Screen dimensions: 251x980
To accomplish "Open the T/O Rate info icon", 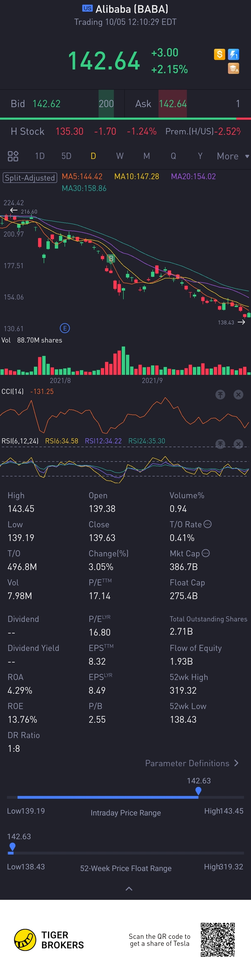I will [x=208, y=524].
